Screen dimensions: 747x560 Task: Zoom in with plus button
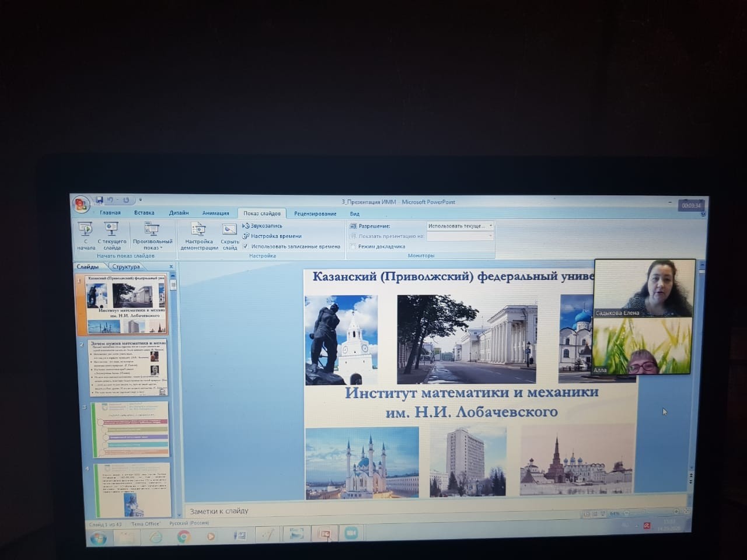(x=676, y=512)
